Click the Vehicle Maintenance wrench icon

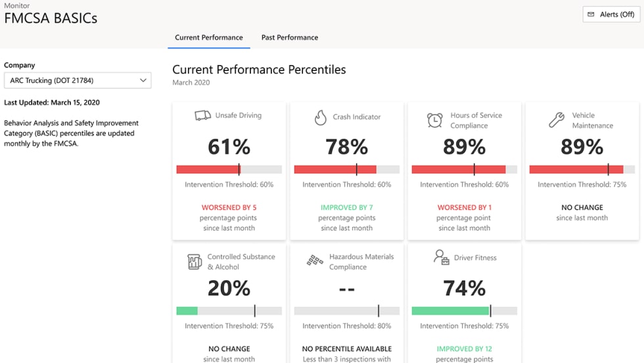point(556,120)
